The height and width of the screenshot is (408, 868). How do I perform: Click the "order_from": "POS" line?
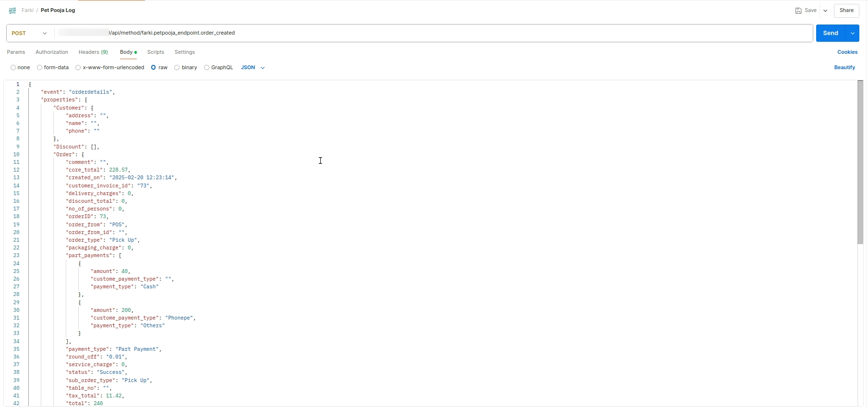click(x=96, y=225)
